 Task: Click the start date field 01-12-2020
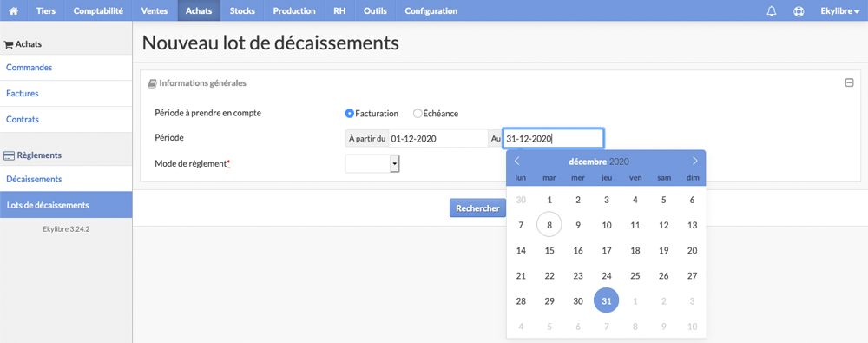click(x=437, y=139)
